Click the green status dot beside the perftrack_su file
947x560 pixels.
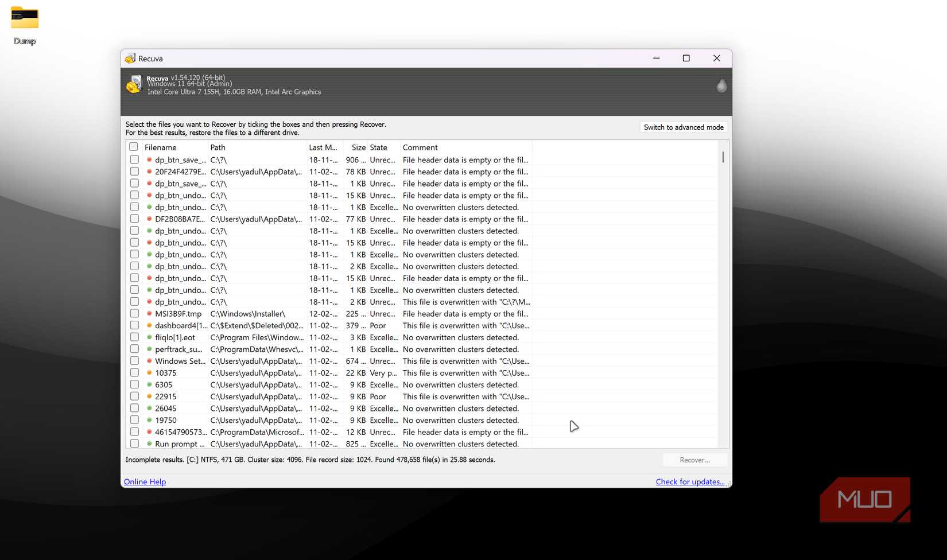coord(149,349)
